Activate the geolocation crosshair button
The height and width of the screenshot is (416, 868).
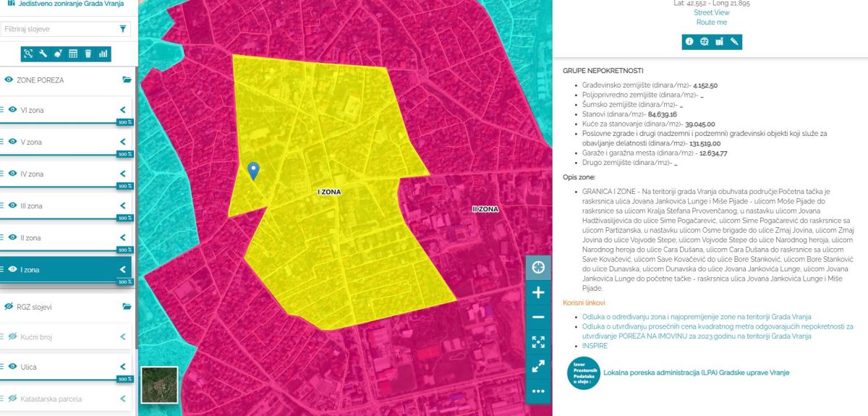pos(537,267)
